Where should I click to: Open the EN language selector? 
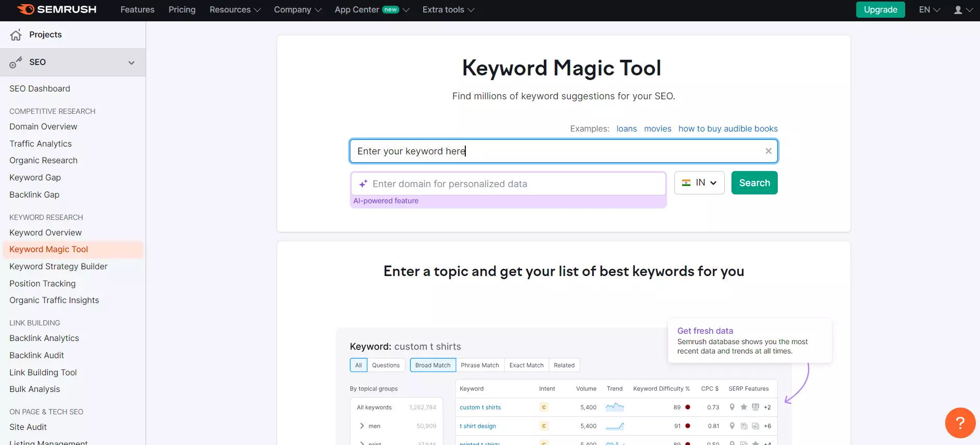click(x=930, y=10)
